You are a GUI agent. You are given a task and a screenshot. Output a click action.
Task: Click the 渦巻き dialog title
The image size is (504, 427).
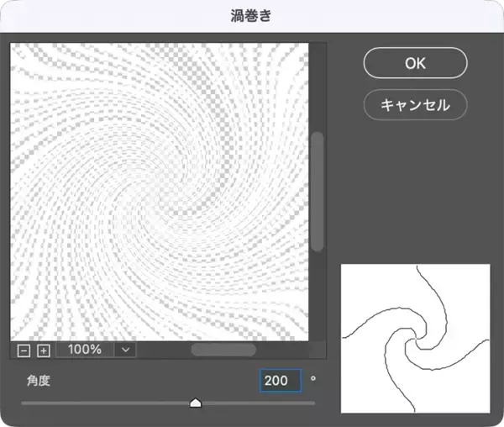point(251,16)
